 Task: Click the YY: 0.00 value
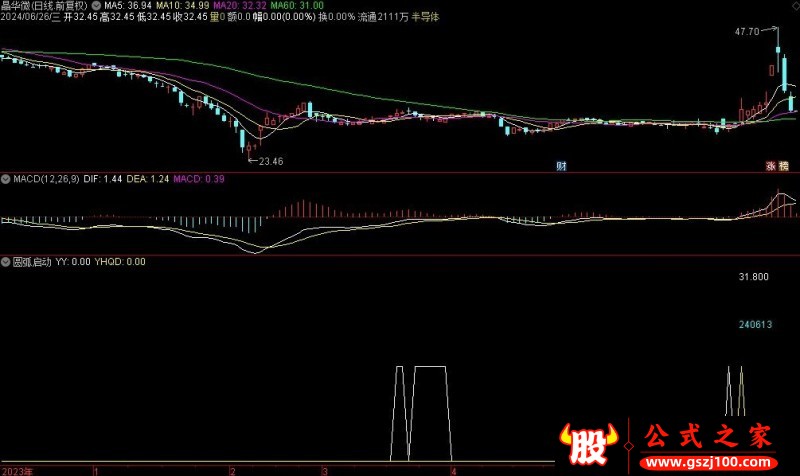73,262
